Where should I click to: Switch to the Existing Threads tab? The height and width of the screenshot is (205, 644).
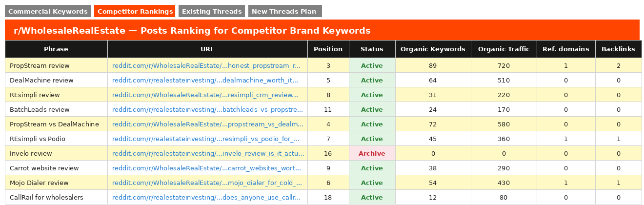tap(212, 11)
